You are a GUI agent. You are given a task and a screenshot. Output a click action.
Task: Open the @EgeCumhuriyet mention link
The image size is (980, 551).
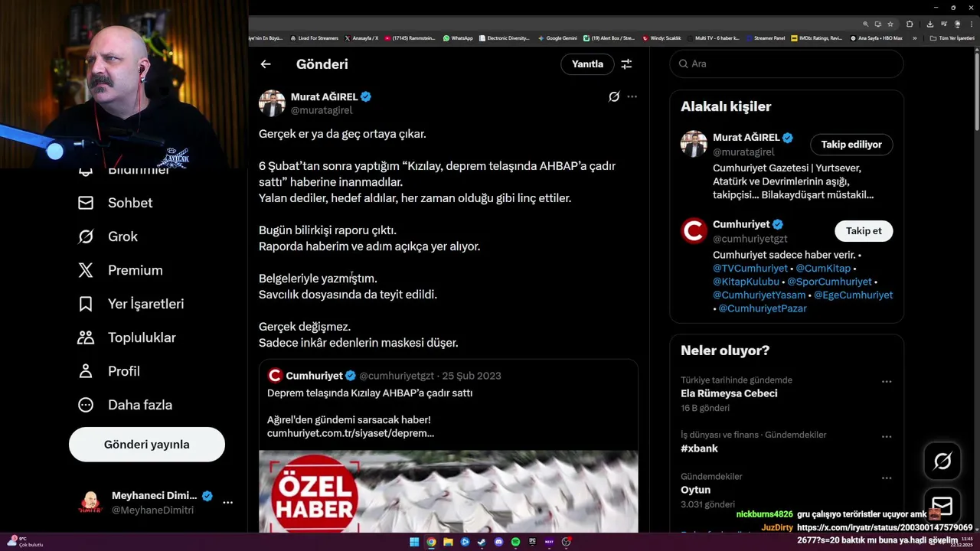point(853,295)
